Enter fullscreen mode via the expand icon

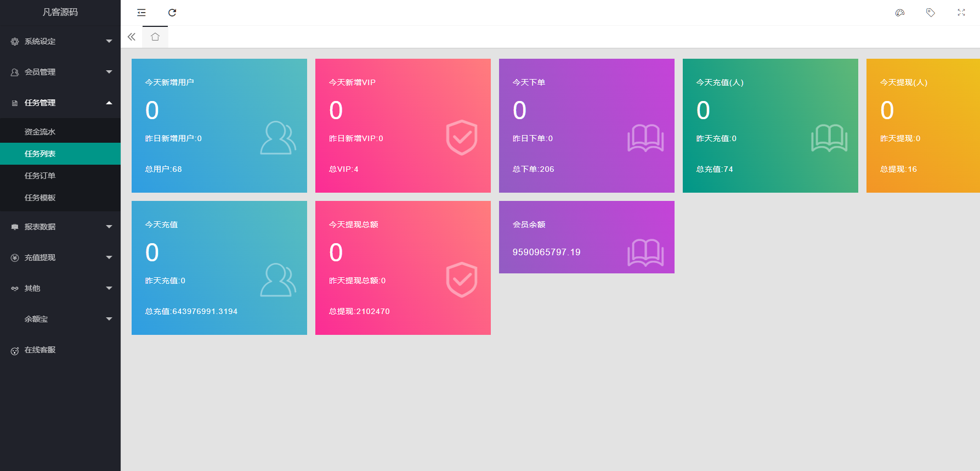[961, 13]
